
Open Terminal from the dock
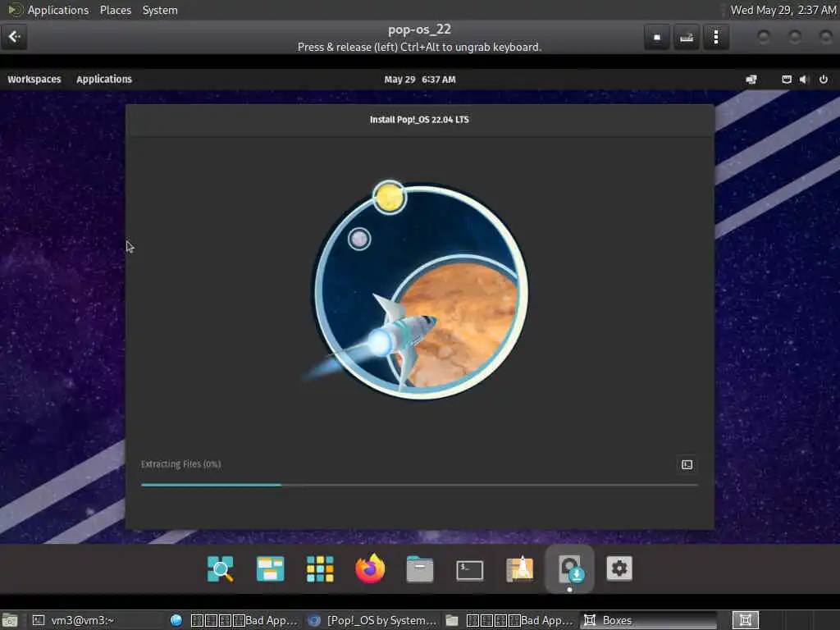coord(470,570)
